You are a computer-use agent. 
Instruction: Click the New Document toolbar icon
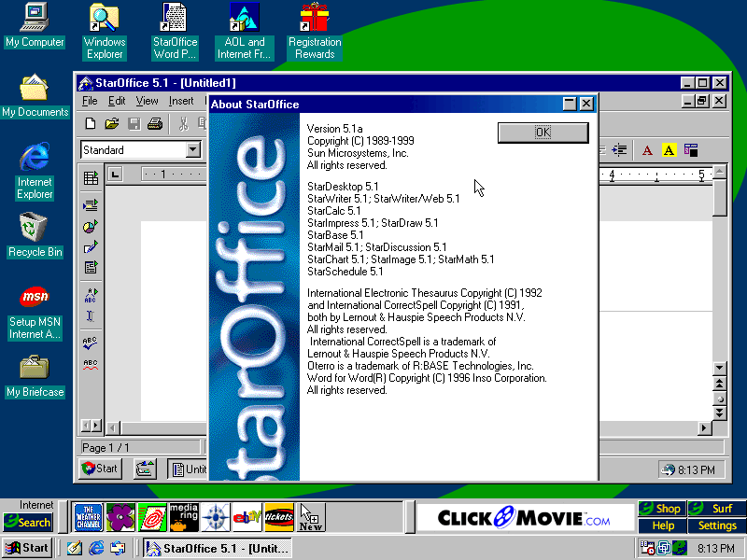(x=91, y=123)
